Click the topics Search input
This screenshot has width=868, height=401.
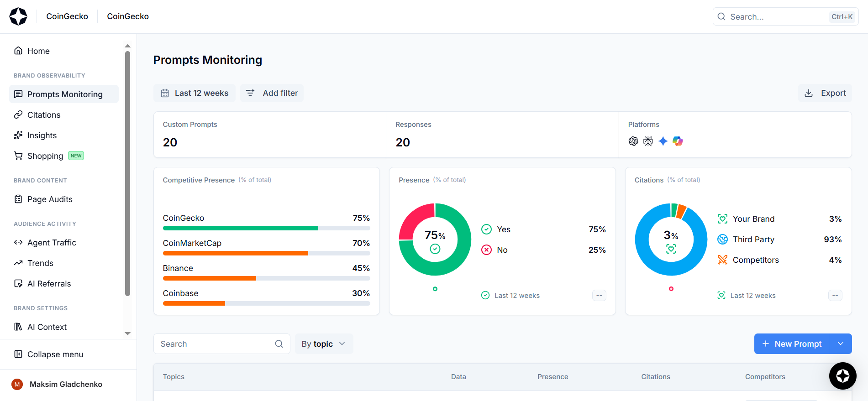pos(222,344)
